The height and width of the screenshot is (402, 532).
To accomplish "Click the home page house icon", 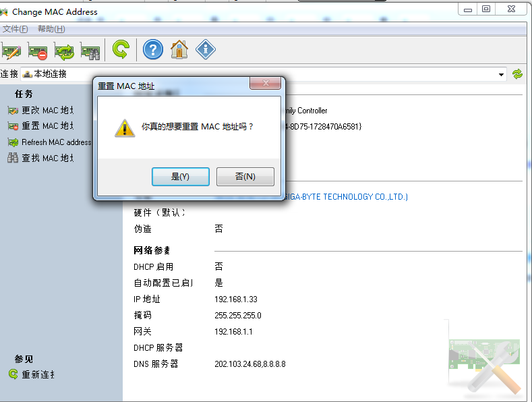I will click(x=179, y=49).
